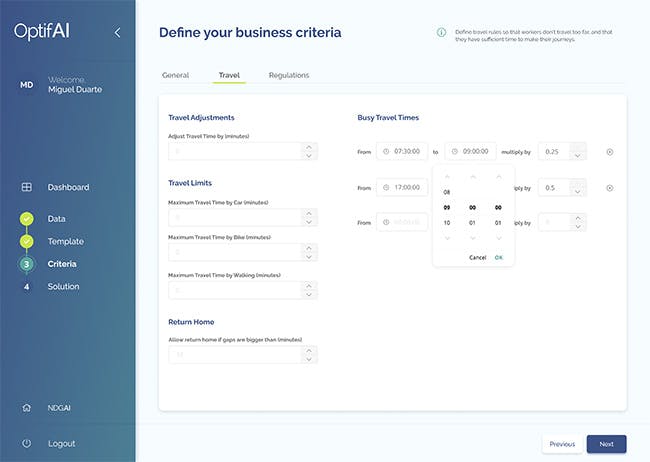The image size is (650, 462).
Task: Click the Data step checkmark icon
Action: tap(27, 219)
